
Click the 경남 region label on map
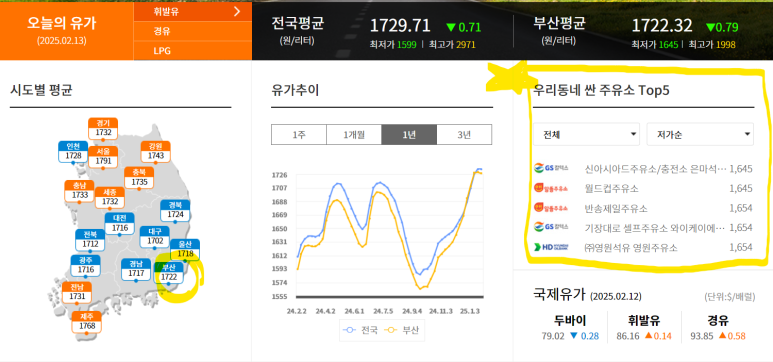tap(136, 269)
